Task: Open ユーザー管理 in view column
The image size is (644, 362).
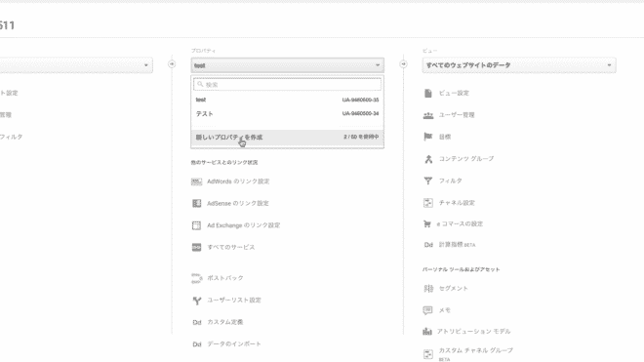Action: 457,115
